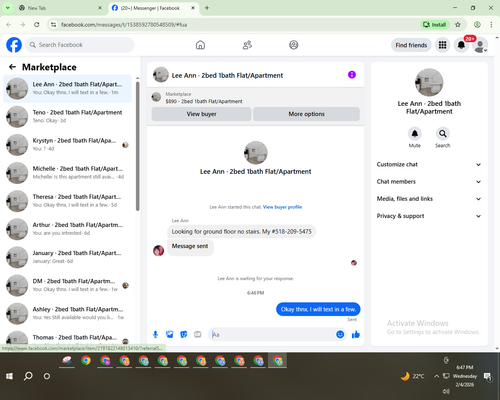500x400 pixels.
Task: Choose a GIF icon
Action: click(198, 334)
